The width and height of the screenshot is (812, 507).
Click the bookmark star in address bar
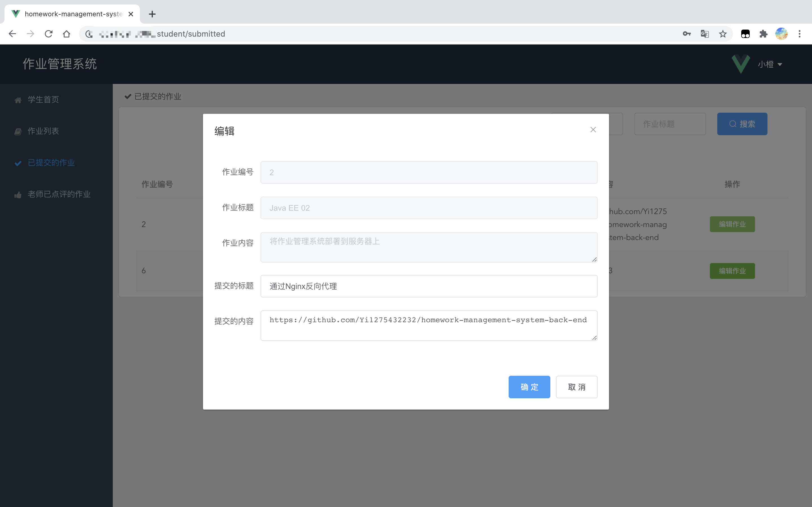pos(722,34)
